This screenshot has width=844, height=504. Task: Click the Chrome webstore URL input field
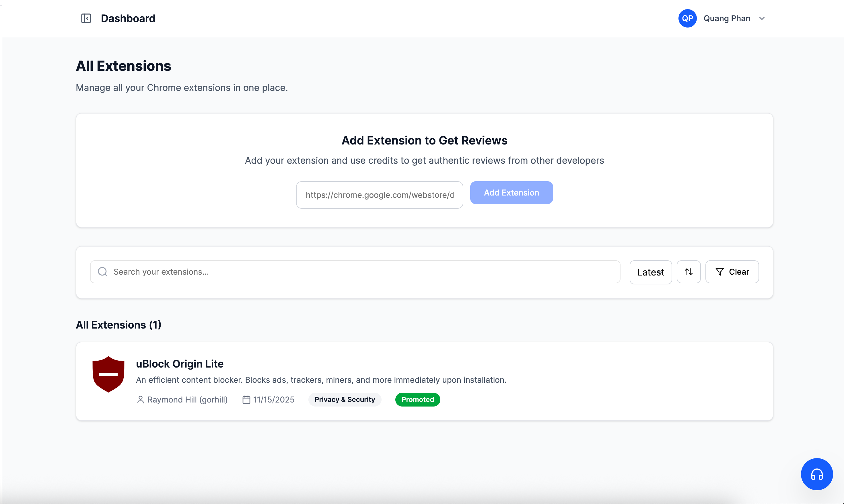(x=379, y=195)
